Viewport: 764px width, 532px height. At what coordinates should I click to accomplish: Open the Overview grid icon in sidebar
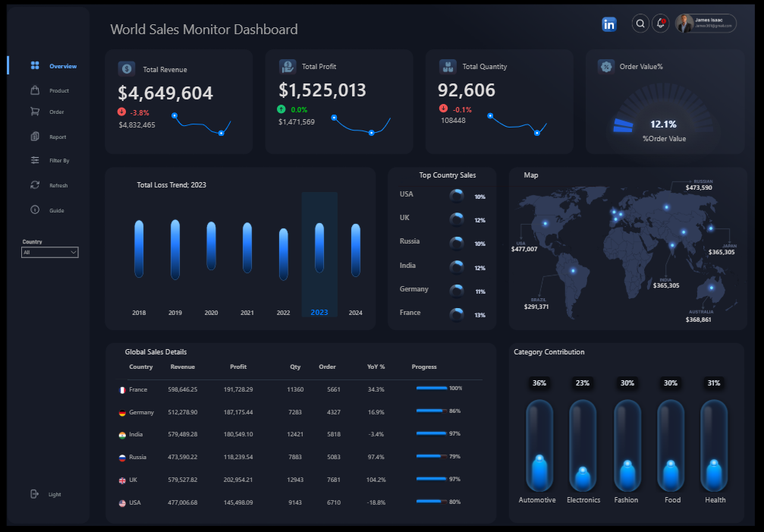click(x=35, y=65)
